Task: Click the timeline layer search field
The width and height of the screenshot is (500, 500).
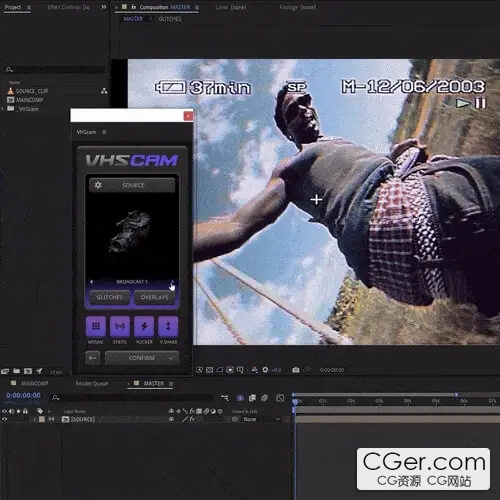Action: pyautogui.click(x=132, y=397)
